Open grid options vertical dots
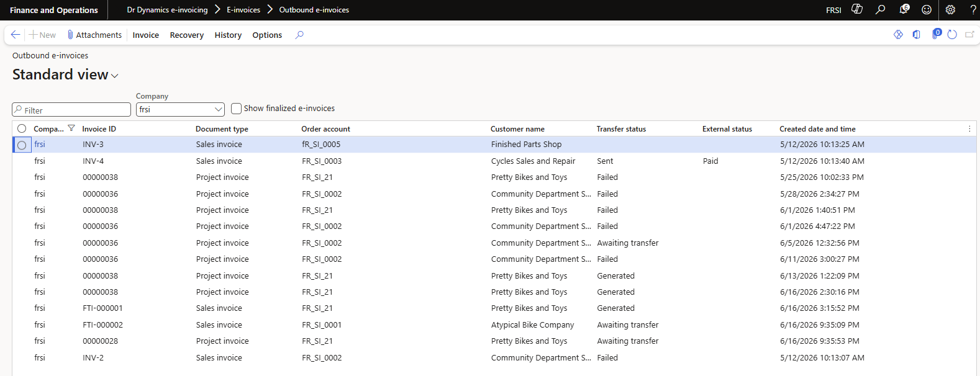 [969, 129]
